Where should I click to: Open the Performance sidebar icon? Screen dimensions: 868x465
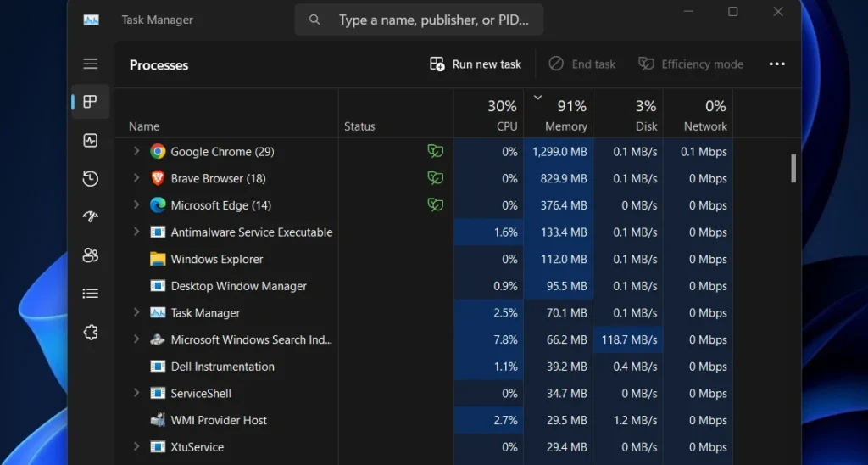(x=90, y=140)
